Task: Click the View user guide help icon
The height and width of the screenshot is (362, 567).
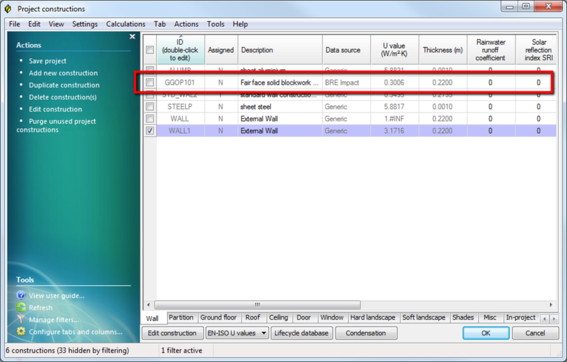Action: click(21, 295)
